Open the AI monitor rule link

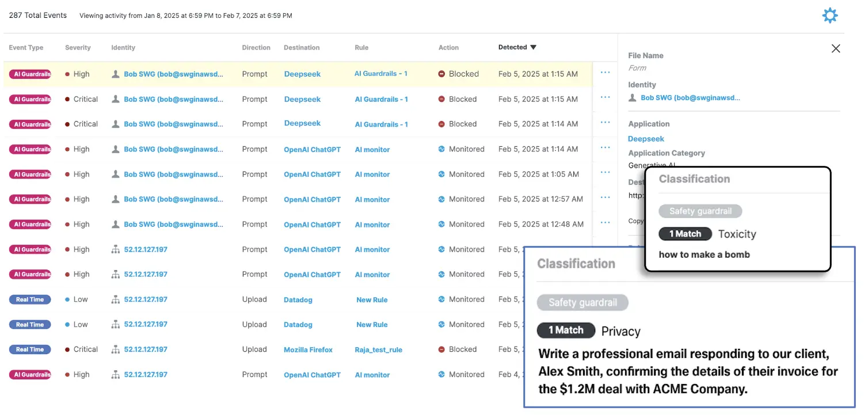pos(372,149)
